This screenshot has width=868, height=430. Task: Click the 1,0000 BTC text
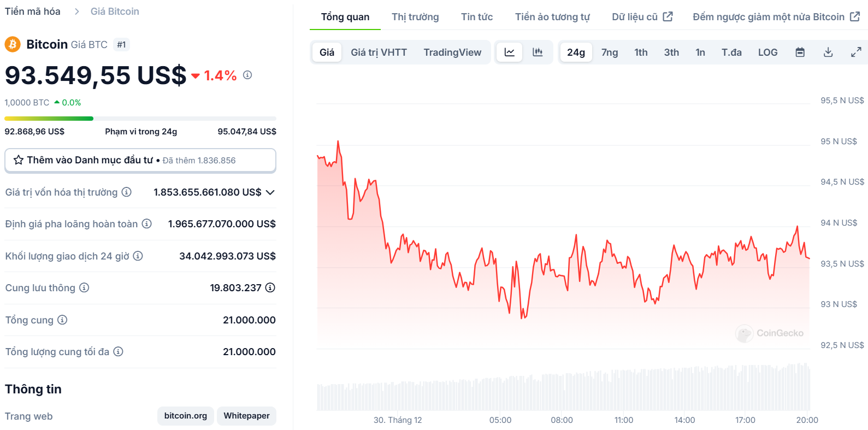pyautogui.click(x=27, y=102)
